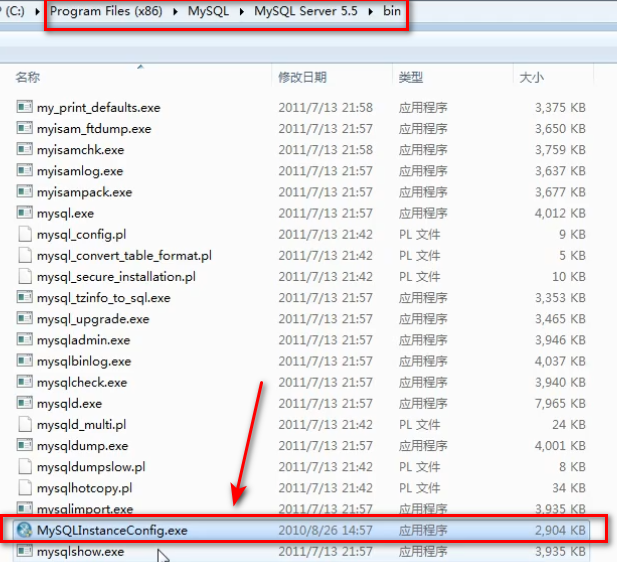Click the 2,904 KB size value

pyautogui.click(x=560, y=531)
